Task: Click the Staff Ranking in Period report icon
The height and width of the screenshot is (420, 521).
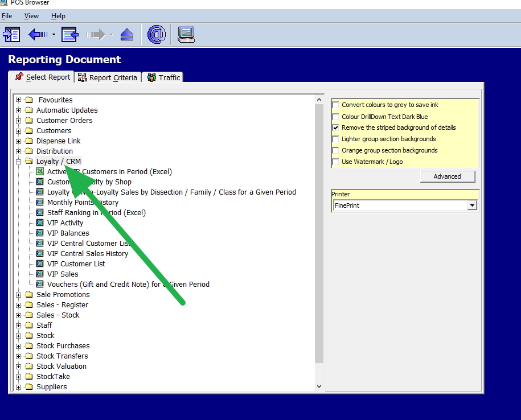Action: tap(40, 212)
